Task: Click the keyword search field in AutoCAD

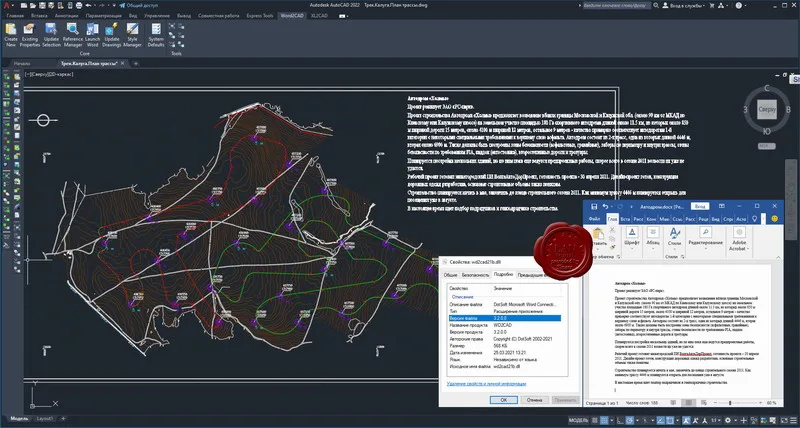Action: coord(616,5)
